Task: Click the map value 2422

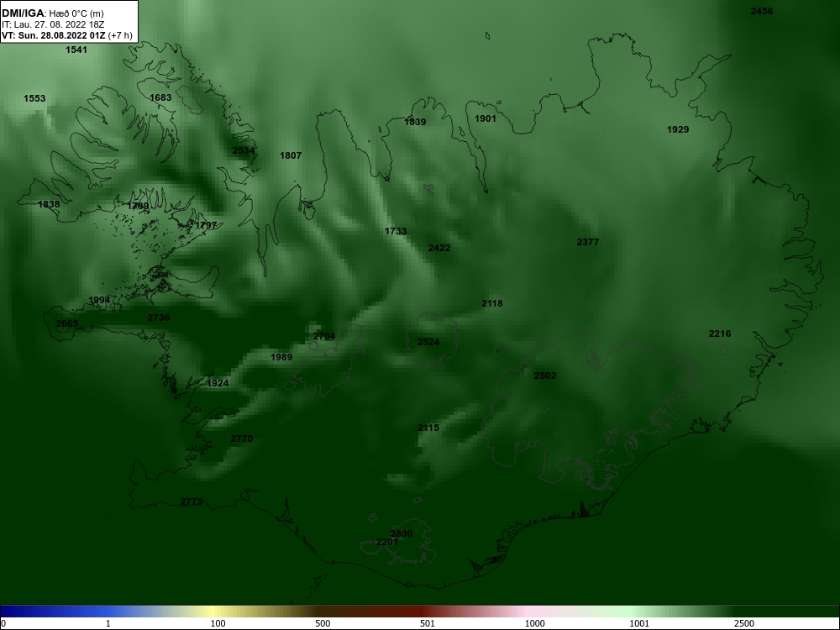Action: pyautogui.click(x=439, y=248)
